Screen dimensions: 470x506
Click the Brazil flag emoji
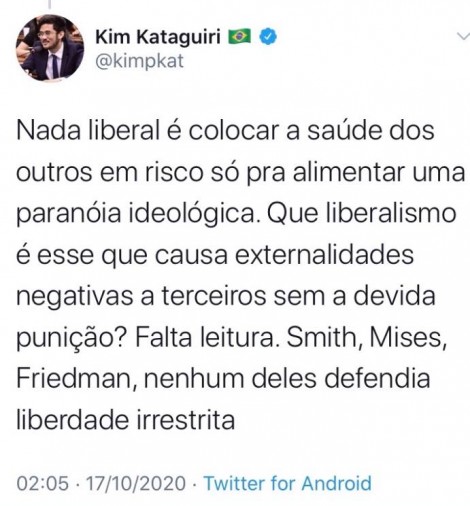(239, 36)
